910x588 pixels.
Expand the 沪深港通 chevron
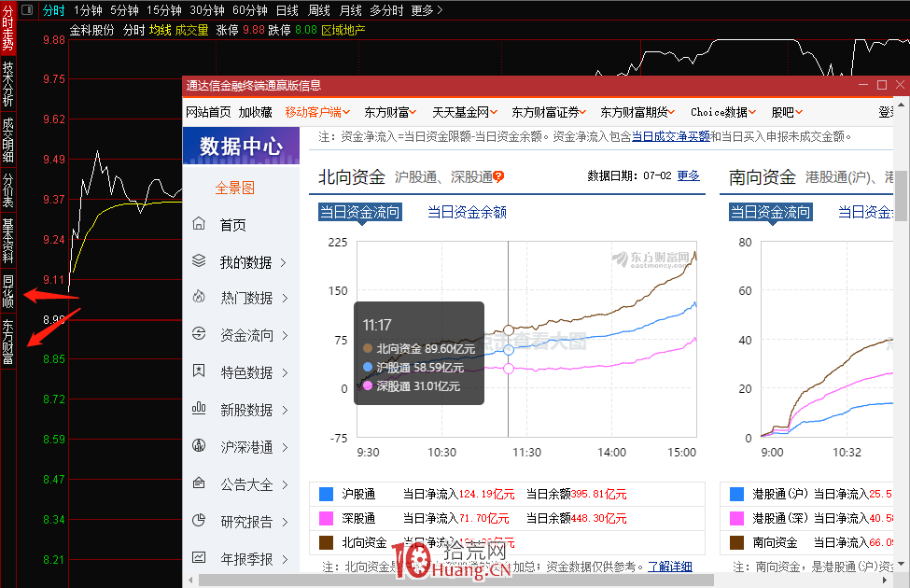pyautogui.click(x=285, y=447)
